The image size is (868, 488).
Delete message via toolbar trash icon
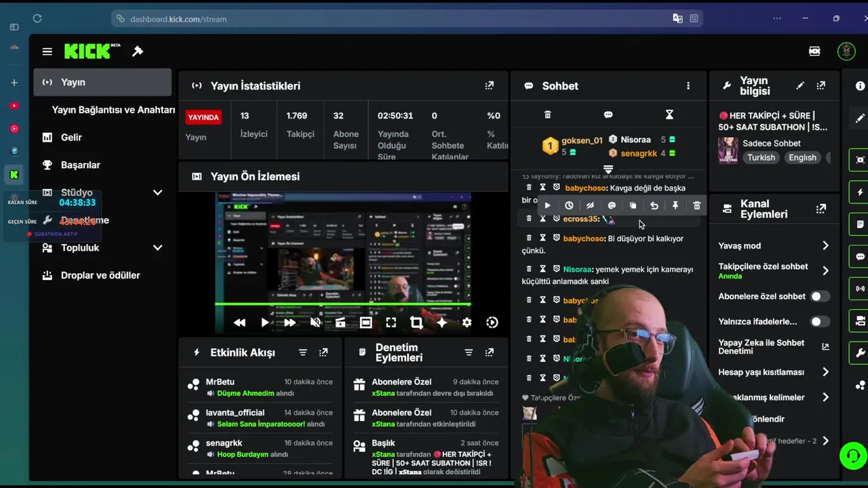(696, 205)
